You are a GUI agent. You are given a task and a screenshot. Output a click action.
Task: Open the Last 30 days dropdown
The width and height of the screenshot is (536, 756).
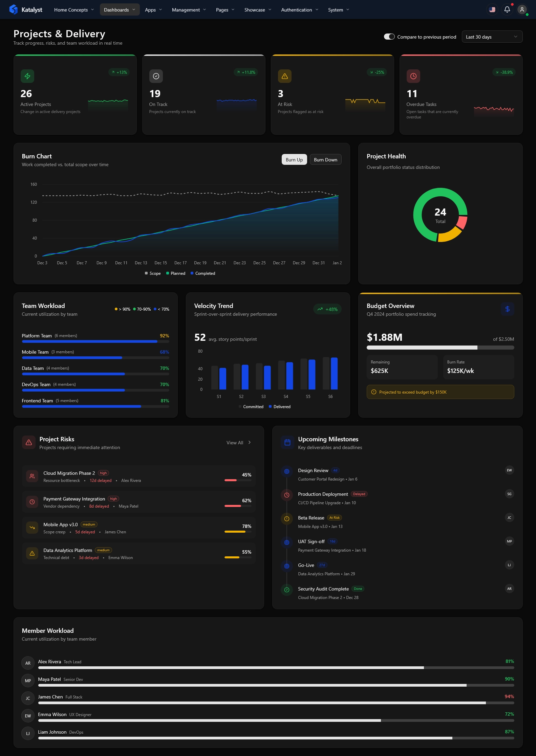pyautogui.click(x=492, y=37)
